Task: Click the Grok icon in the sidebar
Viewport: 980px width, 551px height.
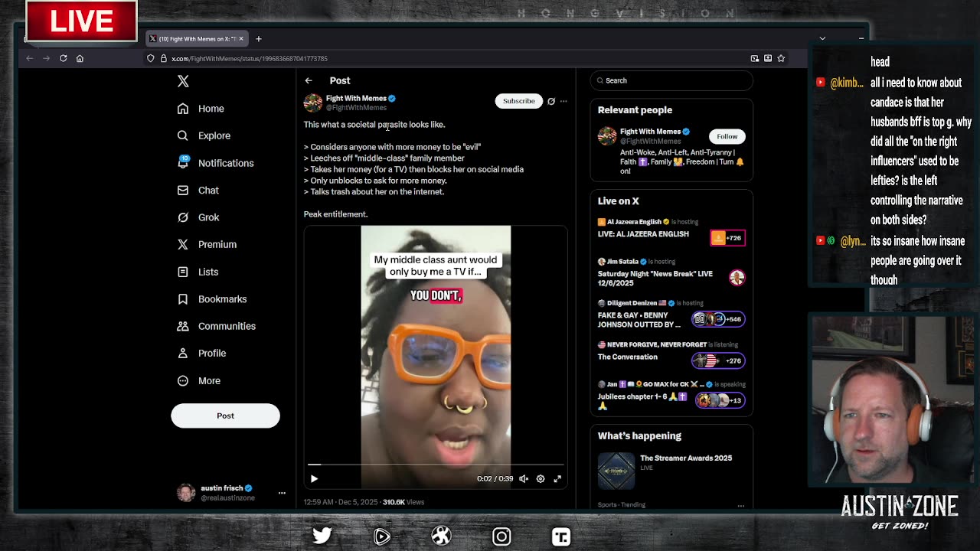Action: pos(183,217)
